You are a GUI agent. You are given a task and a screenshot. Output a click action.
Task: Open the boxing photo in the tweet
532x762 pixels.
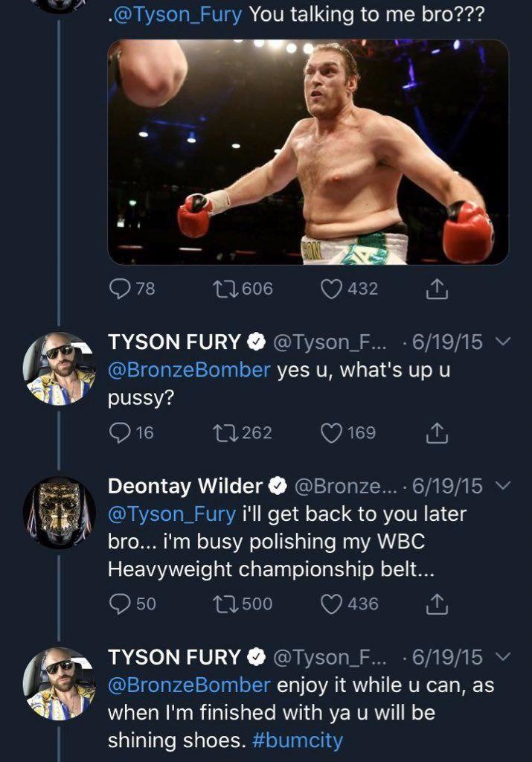pyautogui.click(x=308, y=152)
